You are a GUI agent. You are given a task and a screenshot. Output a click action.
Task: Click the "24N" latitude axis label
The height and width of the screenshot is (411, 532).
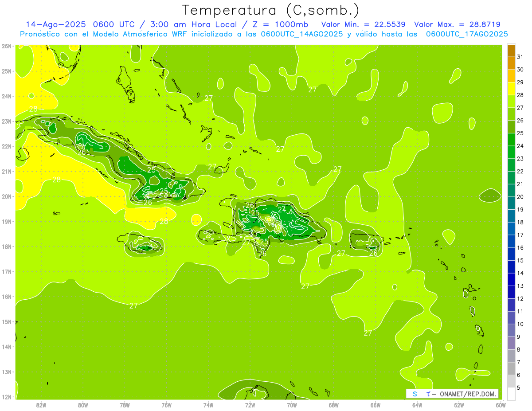coord(7,96)
